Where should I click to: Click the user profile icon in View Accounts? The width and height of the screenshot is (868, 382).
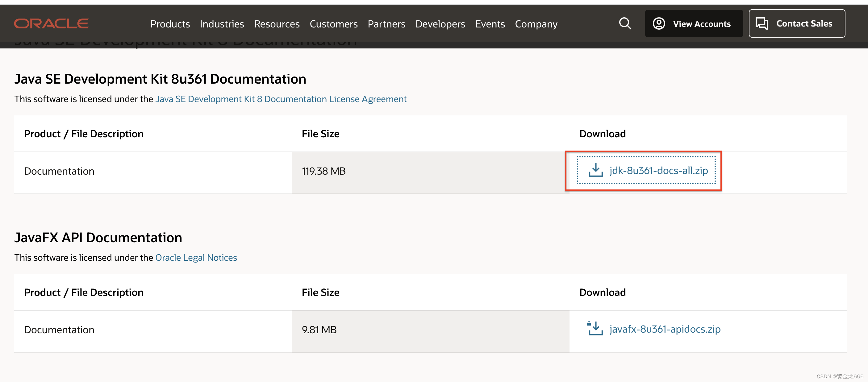(x=659, y=23)
